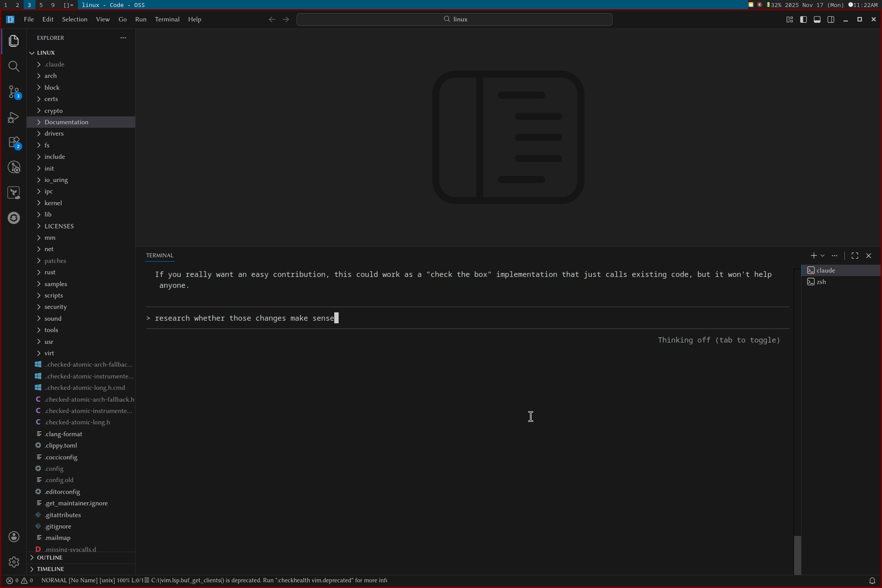
Task: Open Extensions view in activity bar
Action: [14, 143]
